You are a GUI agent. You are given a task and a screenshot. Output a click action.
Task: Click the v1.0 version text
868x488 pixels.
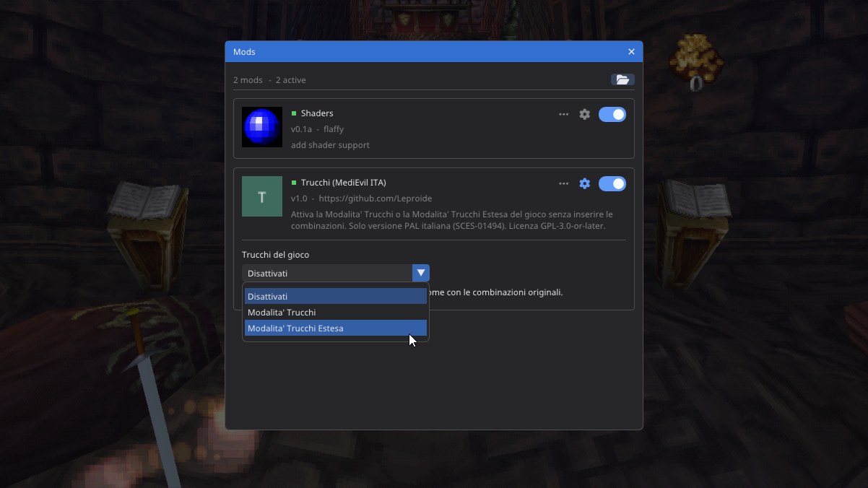click(299, 199)
